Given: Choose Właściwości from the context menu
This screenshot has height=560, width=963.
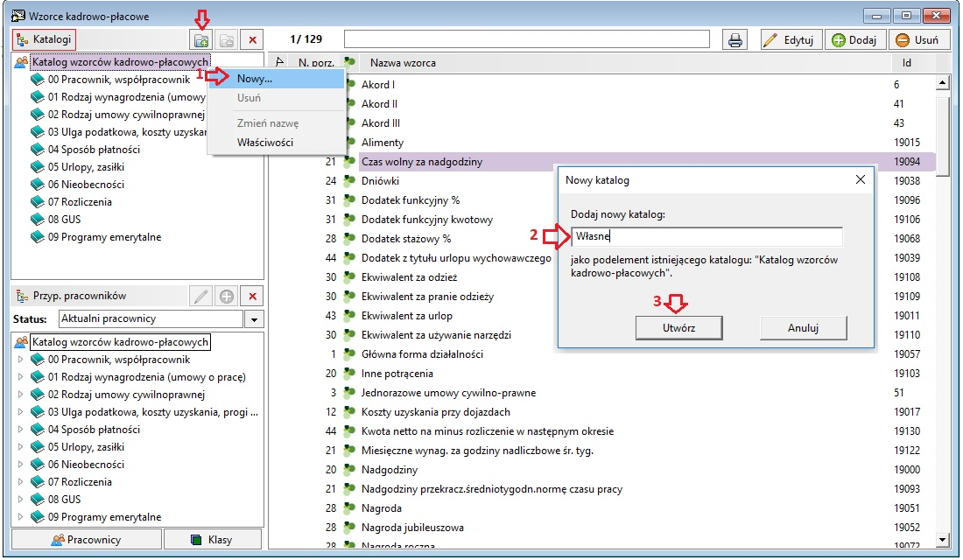Looking at the screenshot, I should (277, 143).
